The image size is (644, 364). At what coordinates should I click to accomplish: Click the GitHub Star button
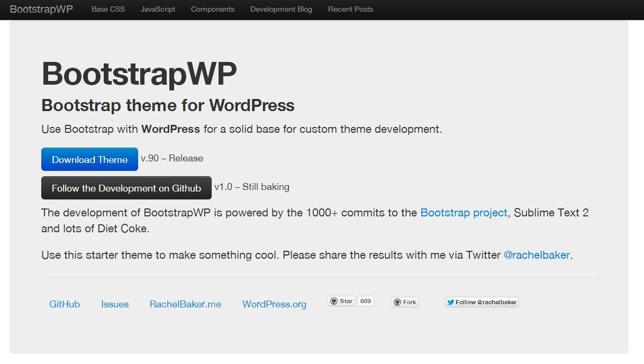click(341, 302)
